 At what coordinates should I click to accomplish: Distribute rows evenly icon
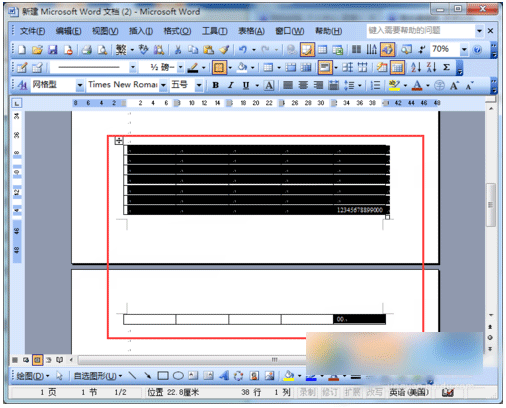(347, 68)
